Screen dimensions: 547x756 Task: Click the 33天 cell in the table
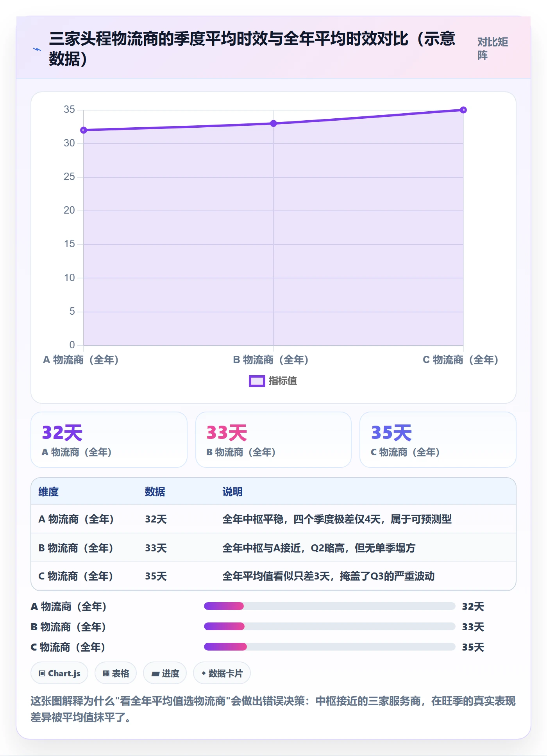[x=156, y=548]
